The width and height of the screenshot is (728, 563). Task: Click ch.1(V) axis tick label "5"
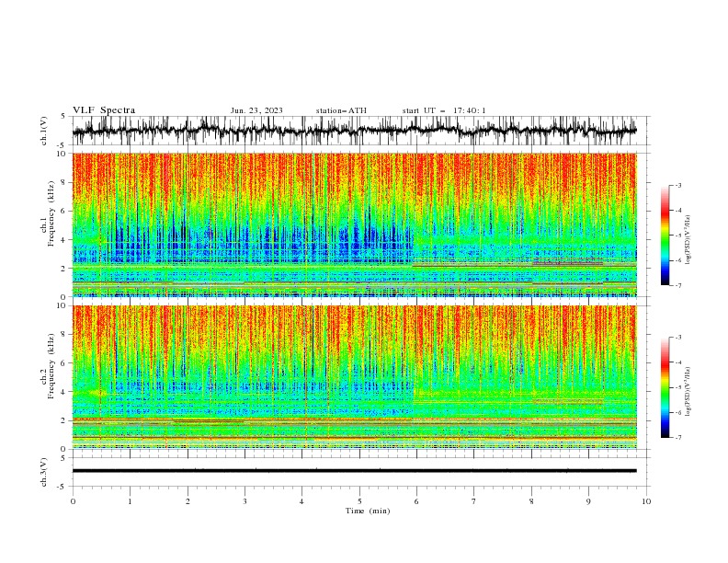63,117
